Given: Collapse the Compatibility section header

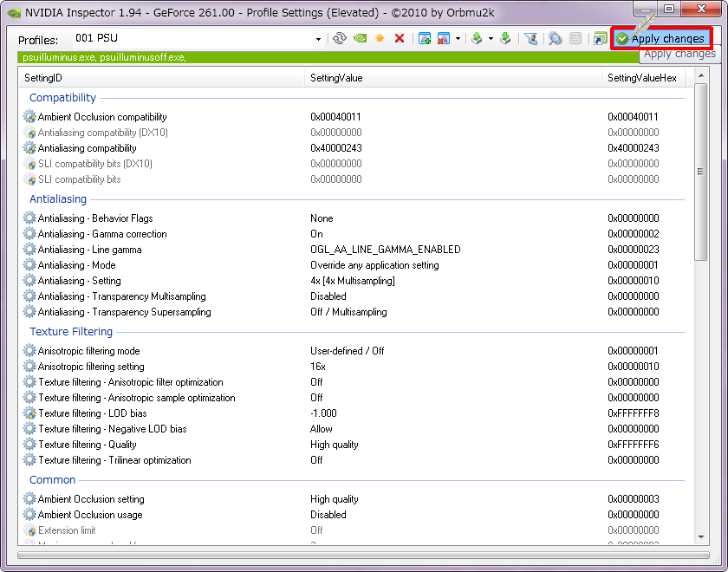Looking at the screenshot, I should pyautogui.click(x=62, y=97).
